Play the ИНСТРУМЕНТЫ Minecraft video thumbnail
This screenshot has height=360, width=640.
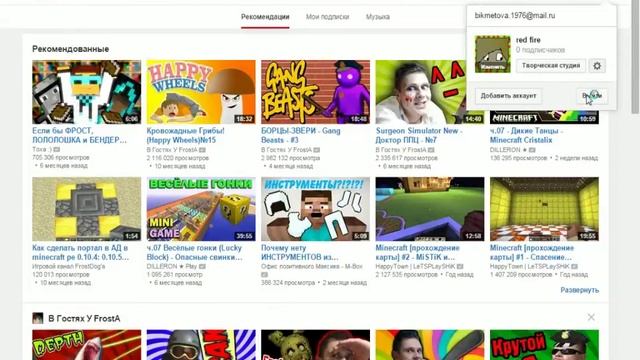[x=316, y=209]
